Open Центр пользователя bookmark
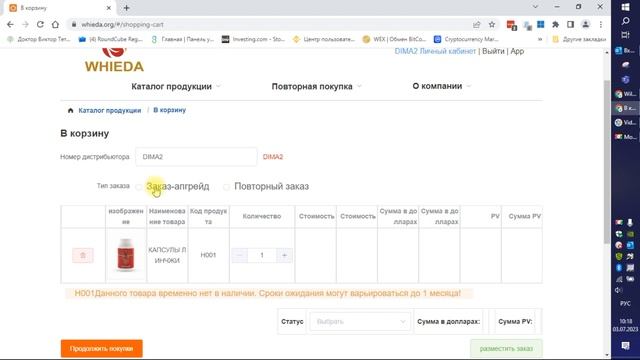640x360 pixels. pyautogui.click(x=324, y=39)
